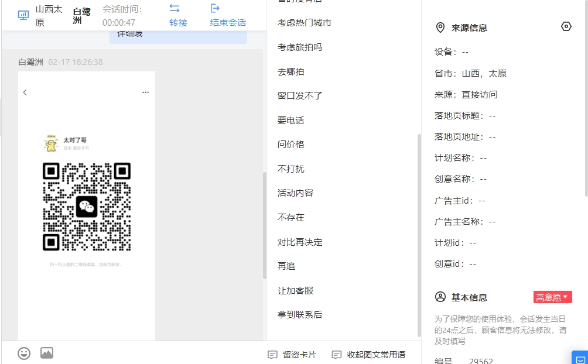Select the quick phrase 问价格
Viewport: 588px width, 364px height.
click(290, 145)
